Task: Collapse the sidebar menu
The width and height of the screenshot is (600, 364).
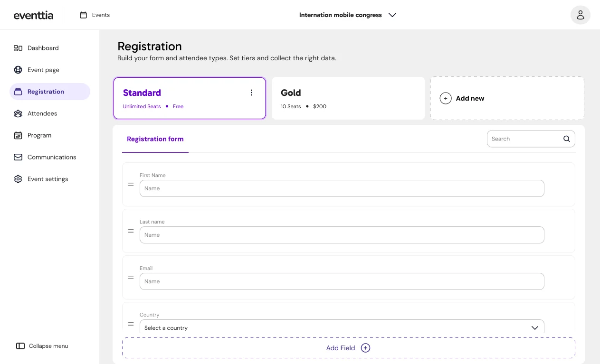Action: 42,346
